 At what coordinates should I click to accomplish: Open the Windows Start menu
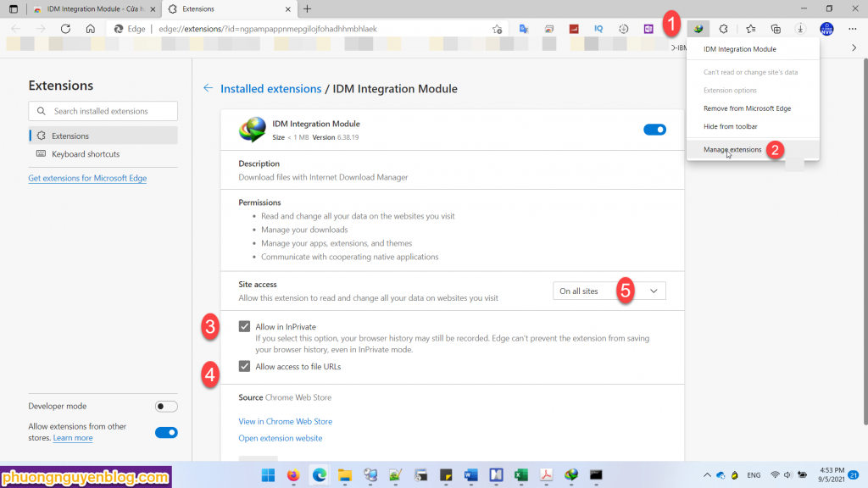click(268, 475)
